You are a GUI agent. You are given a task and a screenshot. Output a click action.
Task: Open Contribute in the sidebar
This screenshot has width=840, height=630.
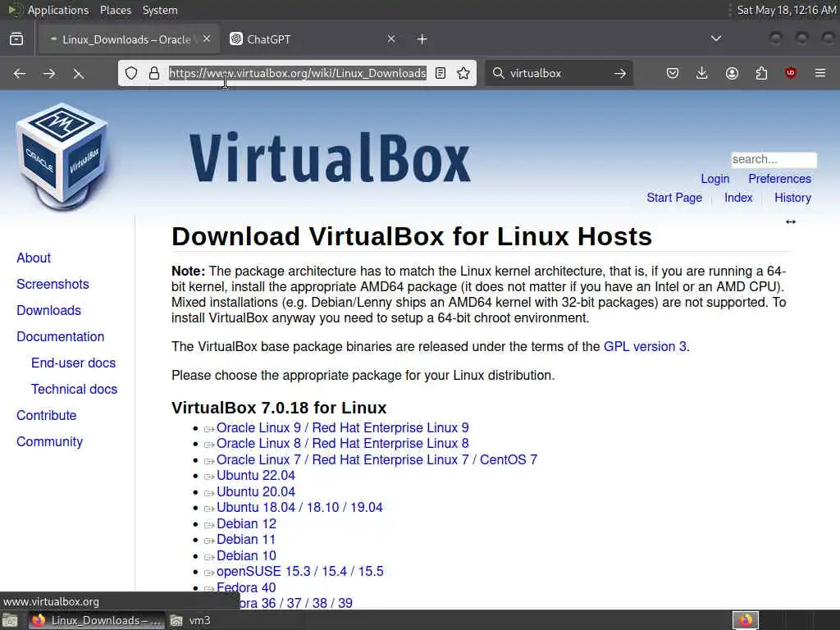point(47,416)
